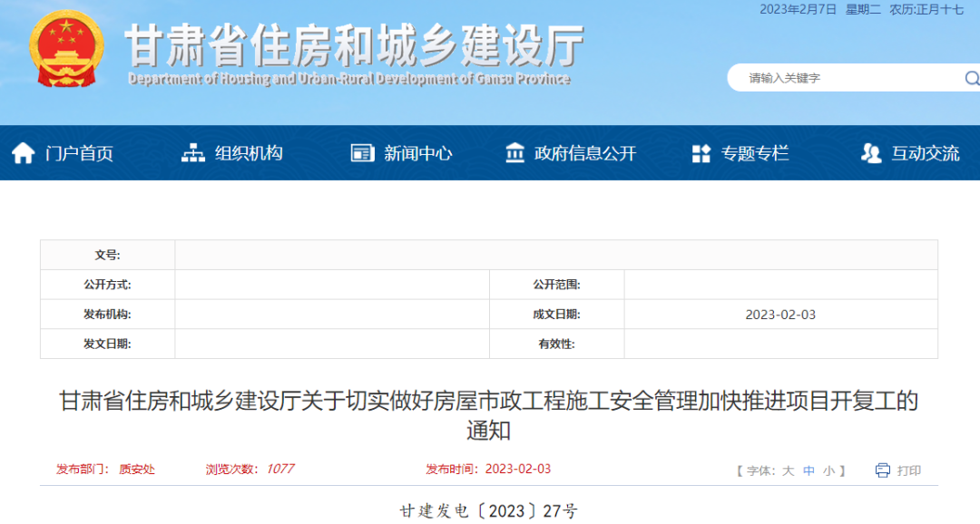980x524 pixels.
Task: Click the government building icon beside 政府信息公开
Action: point(515,152)
